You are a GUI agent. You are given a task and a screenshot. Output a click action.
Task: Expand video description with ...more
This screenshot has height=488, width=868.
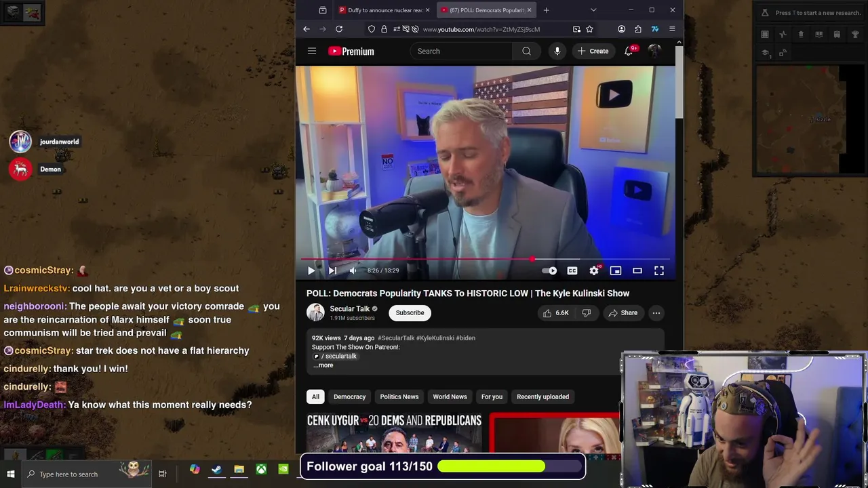coord(323,365)
